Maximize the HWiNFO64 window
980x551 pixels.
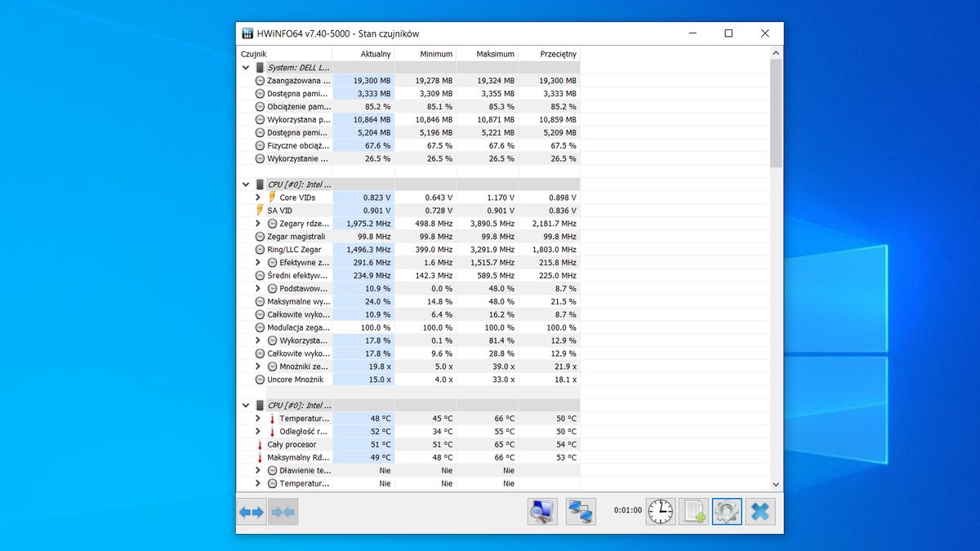point(728,33)
